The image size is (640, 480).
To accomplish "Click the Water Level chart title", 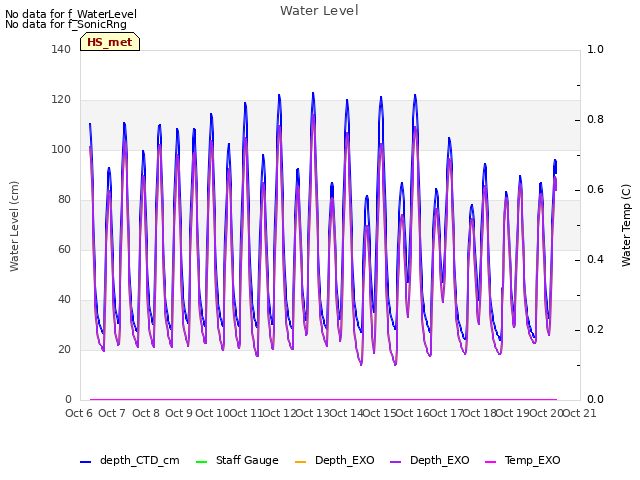I will point(319,11).
